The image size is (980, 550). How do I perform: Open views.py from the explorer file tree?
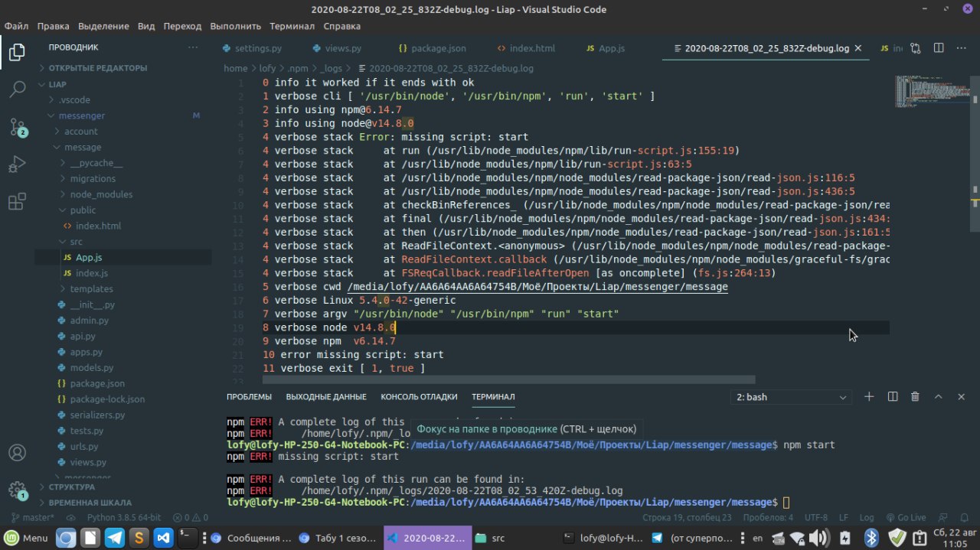point(88,462)
